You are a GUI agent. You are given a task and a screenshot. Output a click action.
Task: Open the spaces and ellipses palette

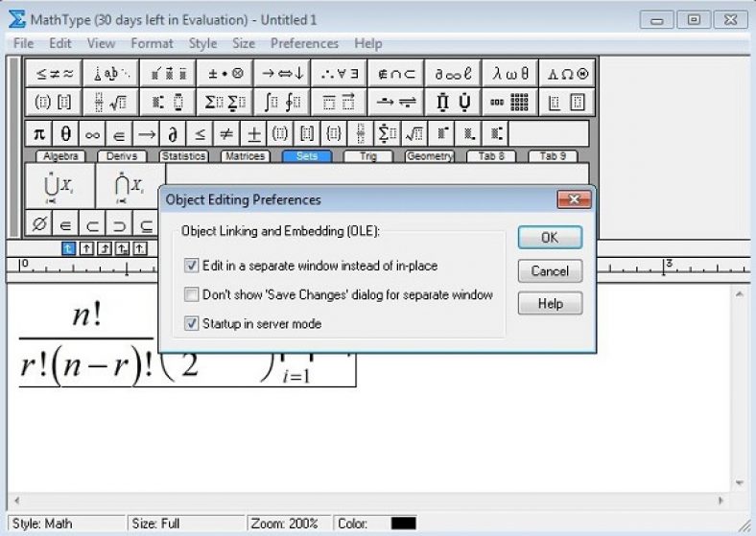pos(111,73)
